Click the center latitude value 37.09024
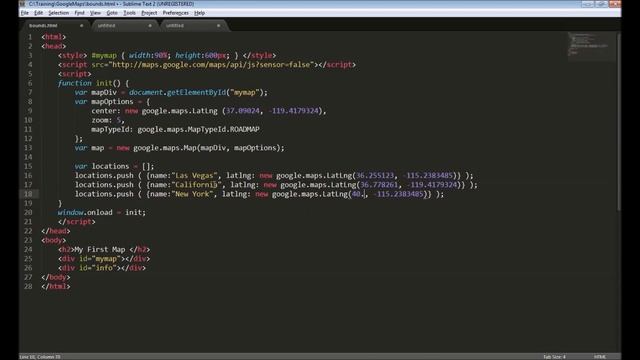The width and height of the screenshot is (640, 360). (242, 111)
